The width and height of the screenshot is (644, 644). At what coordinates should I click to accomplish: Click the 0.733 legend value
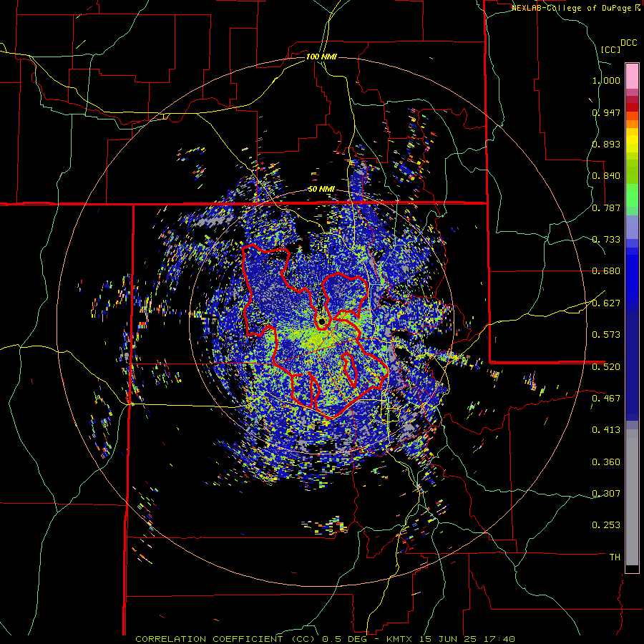tap(606, 240)
